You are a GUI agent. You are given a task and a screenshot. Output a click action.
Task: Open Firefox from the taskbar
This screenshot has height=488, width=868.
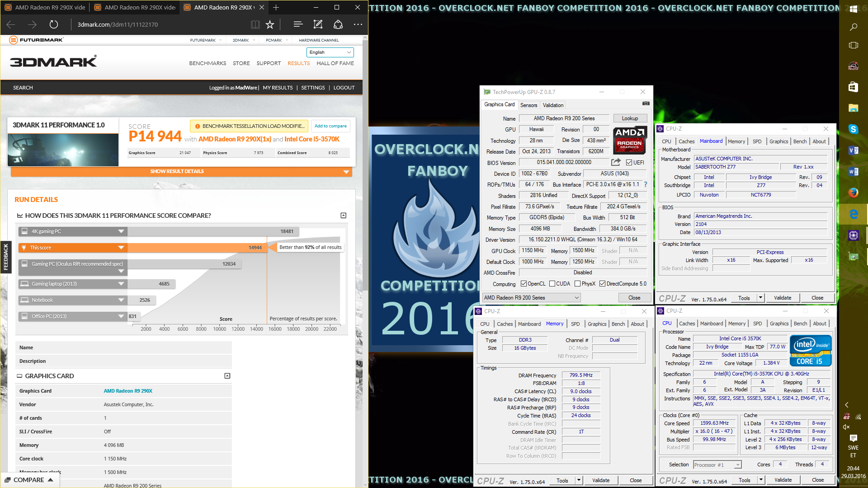coord(853,193)
